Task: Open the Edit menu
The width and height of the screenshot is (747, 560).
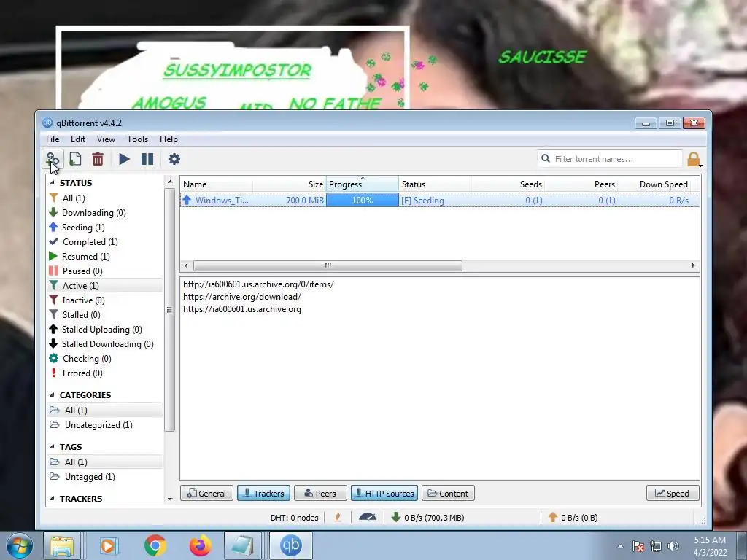Action: (77, 139)
